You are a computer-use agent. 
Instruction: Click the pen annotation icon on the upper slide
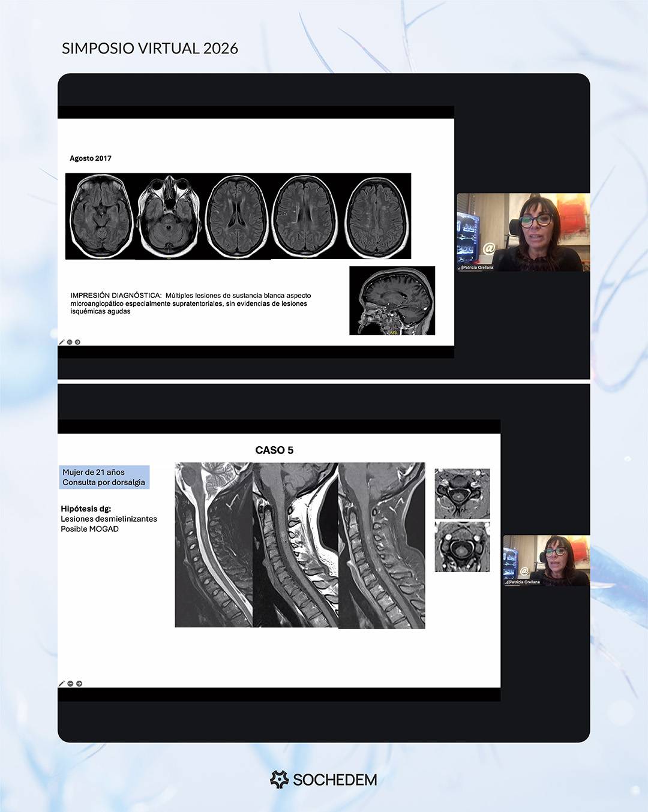pyautogui.click(x=62, y=342)
